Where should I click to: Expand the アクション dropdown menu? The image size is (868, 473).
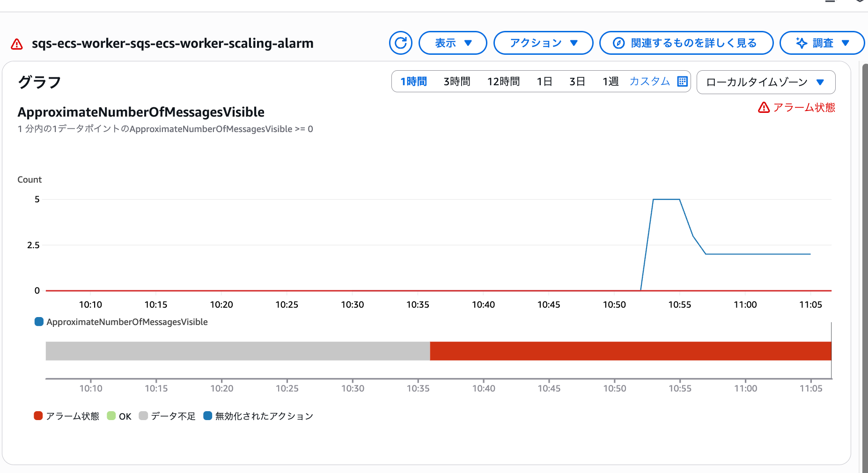coord(543,43)
